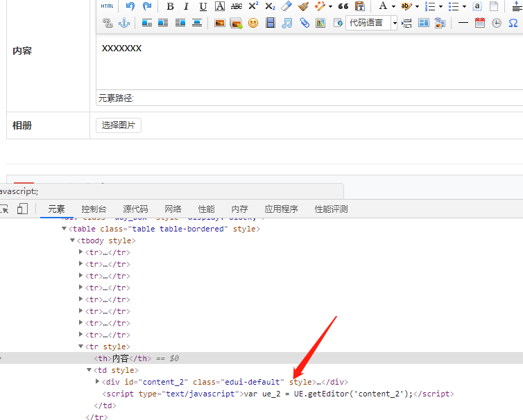
Task: Insert an ordered numbered list
Action: tap(430, 6)
